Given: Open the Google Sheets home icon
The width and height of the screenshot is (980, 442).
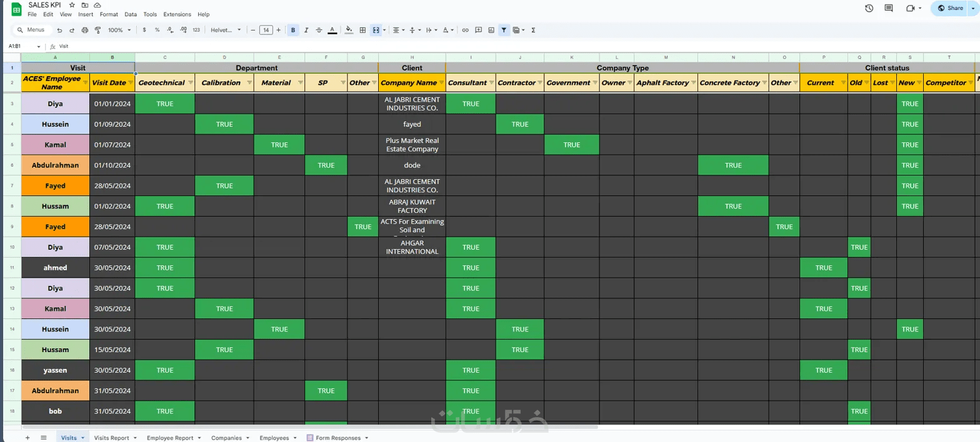Looking at the screenshot, I should pos(16,9).
